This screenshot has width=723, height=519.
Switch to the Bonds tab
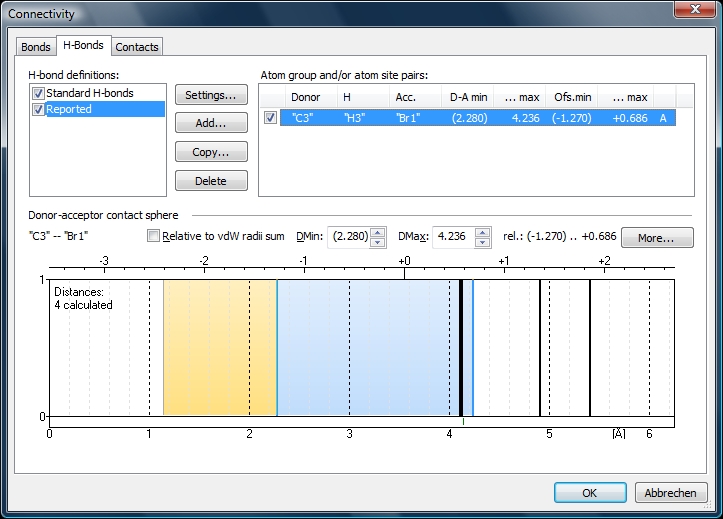(36, 47)
